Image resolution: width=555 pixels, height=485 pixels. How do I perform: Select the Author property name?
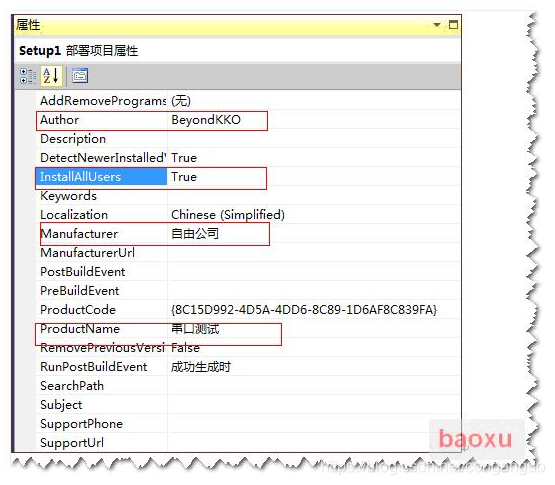[x=59, y=120]
